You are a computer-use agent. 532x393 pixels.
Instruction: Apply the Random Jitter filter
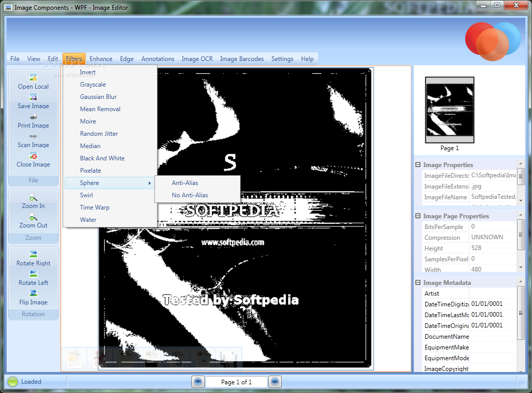coord(110,134)
